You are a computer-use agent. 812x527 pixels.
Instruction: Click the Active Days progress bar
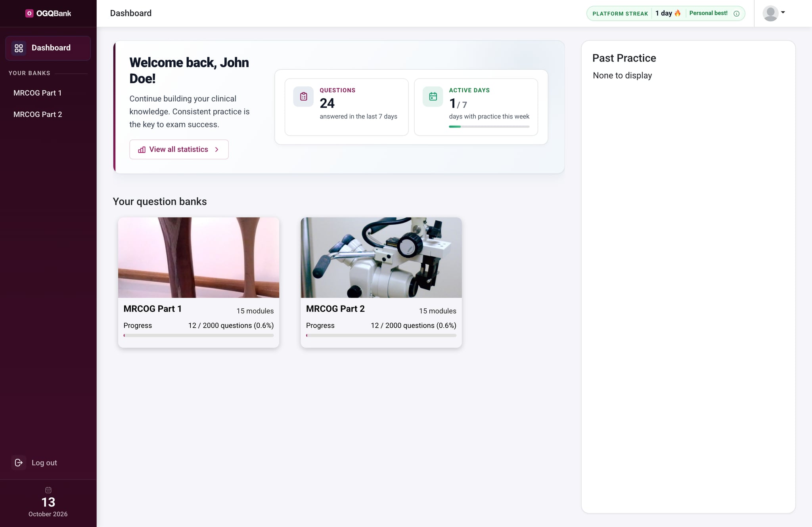click(489, 127)
